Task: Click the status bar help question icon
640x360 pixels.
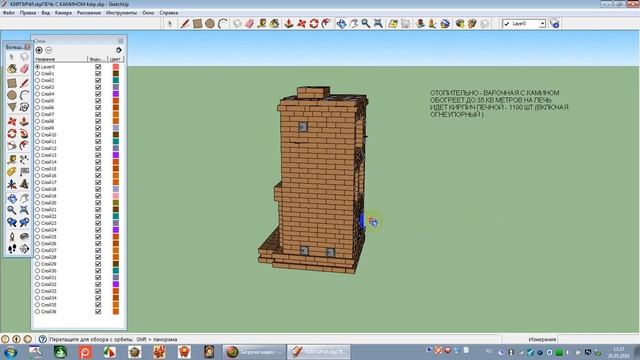Action: (x=42, y=339)
